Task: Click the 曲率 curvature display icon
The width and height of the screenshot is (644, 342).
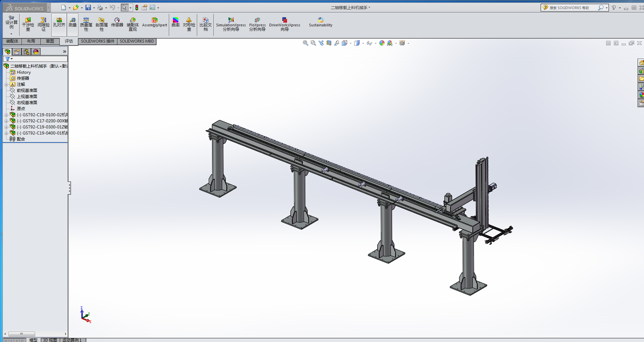Action: pos(176,22)
